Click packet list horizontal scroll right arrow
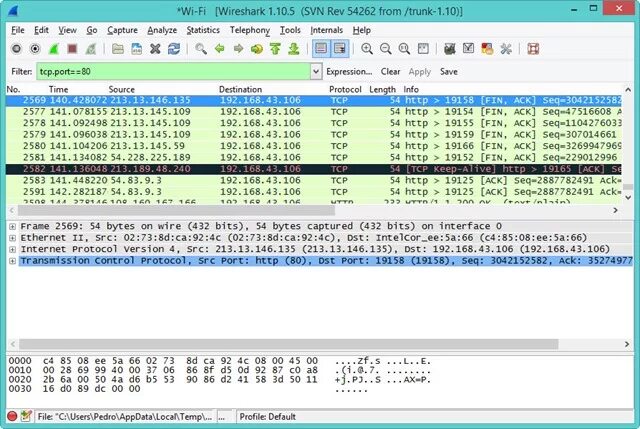This screenshot has height=429, width=640. [616, 210]
